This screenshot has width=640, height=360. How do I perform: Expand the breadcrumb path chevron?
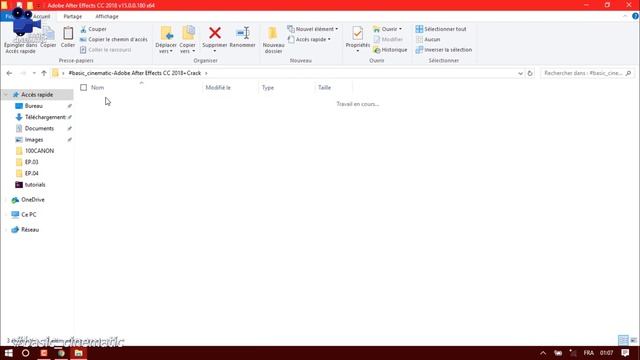pos(206,73)
